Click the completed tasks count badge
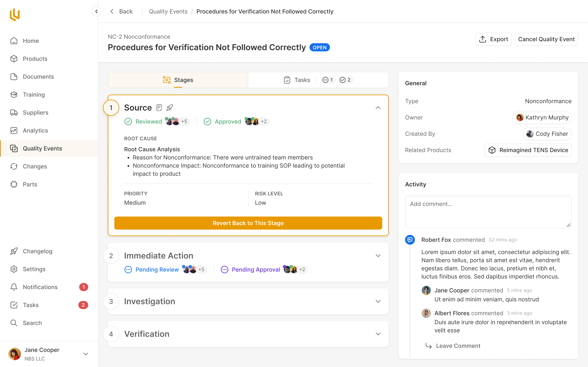The width and height of the screenshot is (588, 367). (345, 80)
